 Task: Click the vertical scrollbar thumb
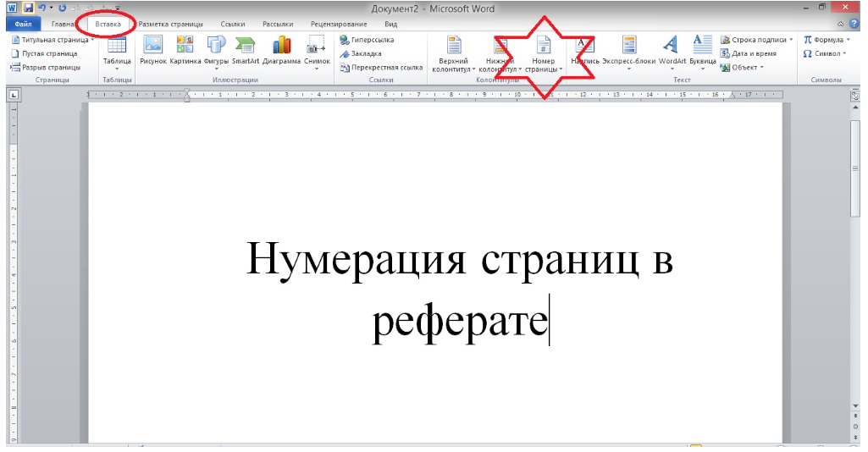tap(855, 168)
